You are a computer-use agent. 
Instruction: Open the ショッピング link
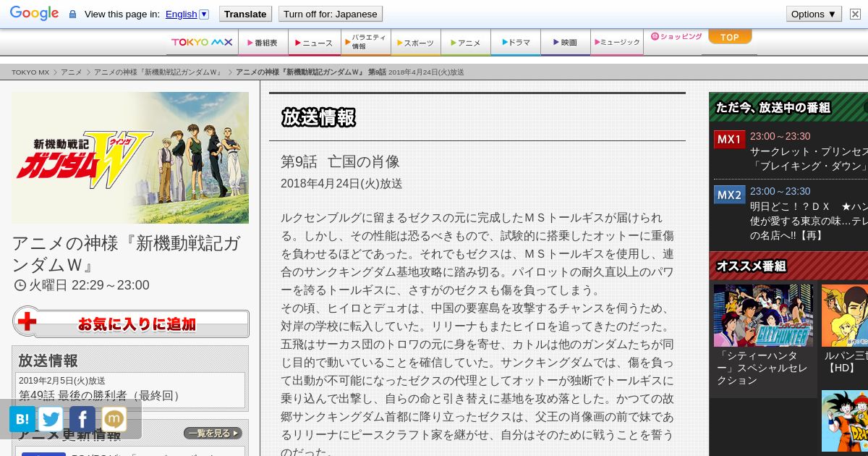[676, 36]
